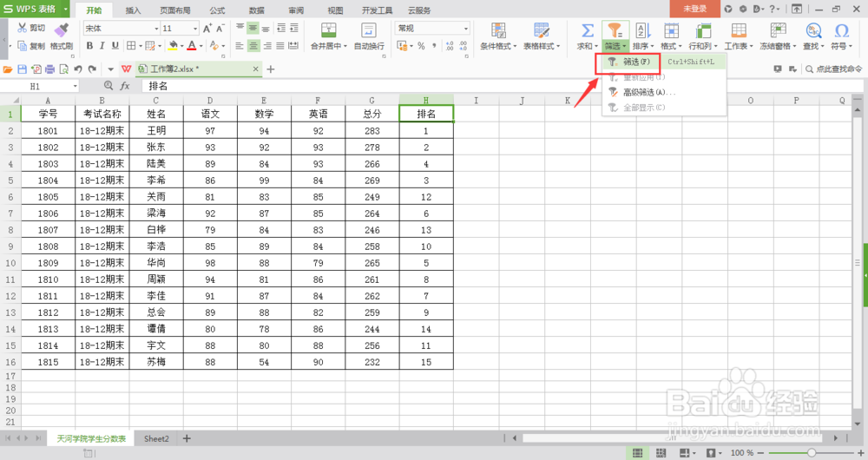This screenshot has width=868, height=460.
Task: Switch to the Sheet2 worksheet tab
Action: [156, 438]
